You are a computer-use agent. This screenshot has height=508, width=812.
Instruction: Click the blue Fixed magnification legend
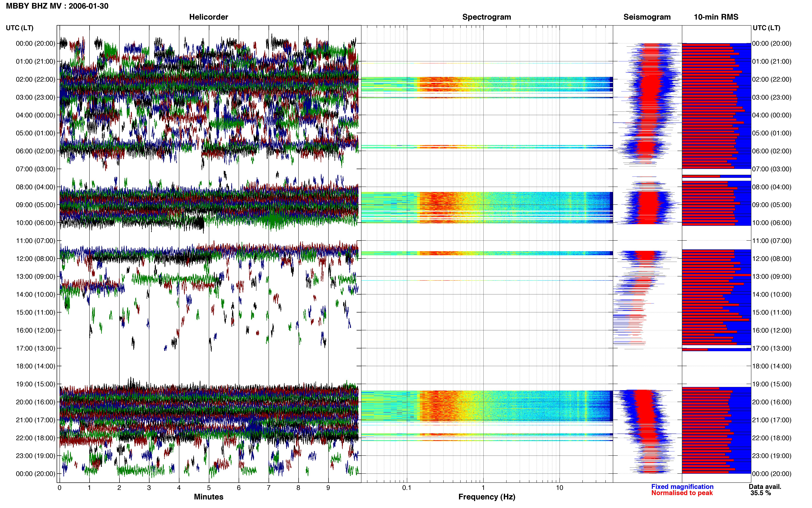(x=682, y=486)
